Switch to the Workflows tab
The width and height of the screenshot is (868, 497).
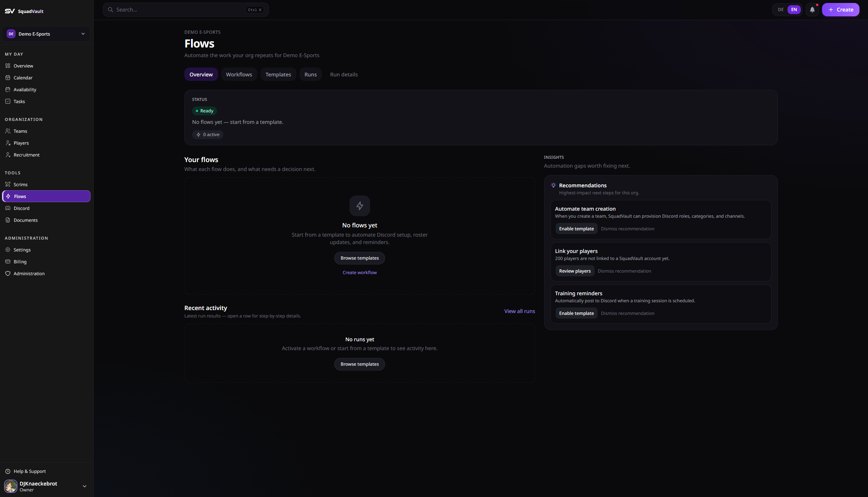point(239,75)
